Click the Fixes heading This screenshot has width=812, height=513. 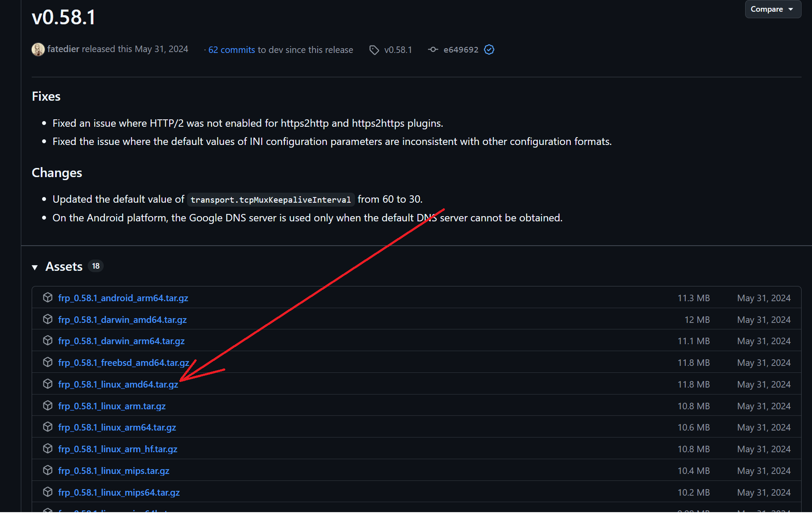point(46,96)
